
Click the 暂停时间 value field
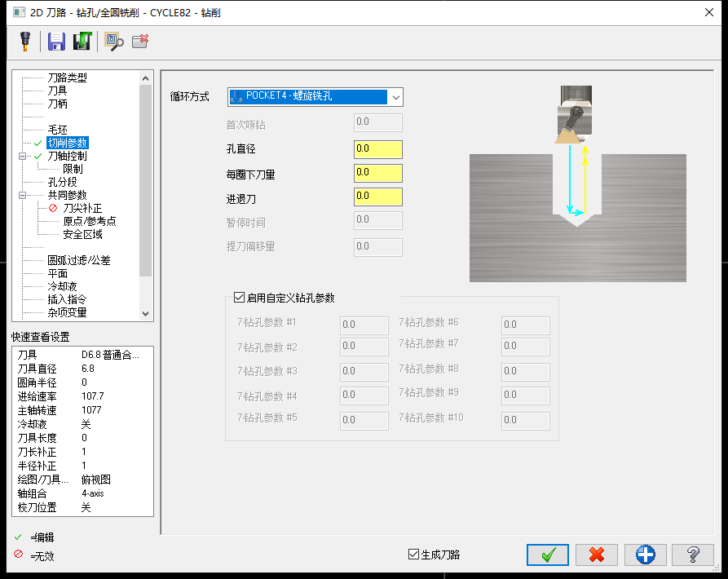(377, 220)
